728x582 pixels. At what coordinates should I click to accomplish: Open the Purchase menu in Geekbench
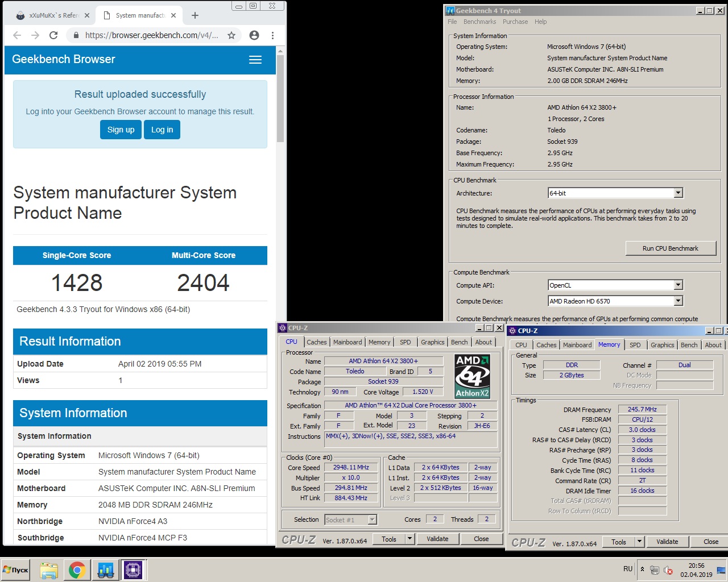(x=515, y=22)
